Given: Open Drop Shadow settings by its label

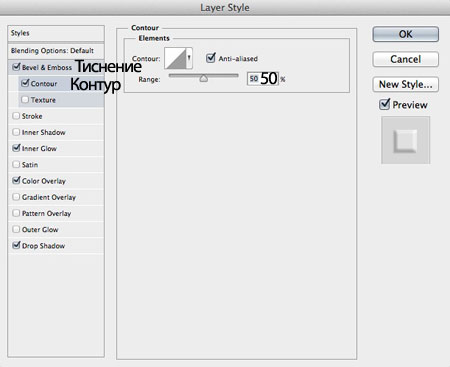Looking at the screenshot, I should [x=43, y=246].
